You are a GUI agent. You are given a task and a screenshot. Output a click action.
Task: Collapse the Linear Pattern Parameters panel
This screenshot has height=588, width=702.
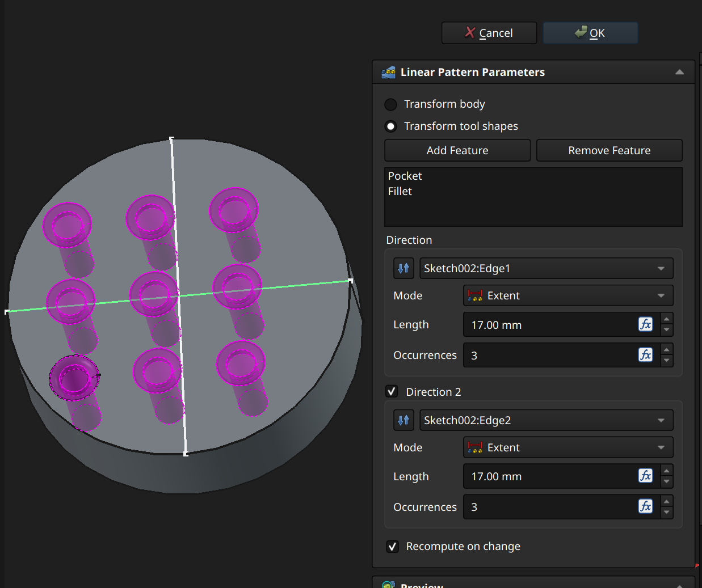[x=679, y=72]
